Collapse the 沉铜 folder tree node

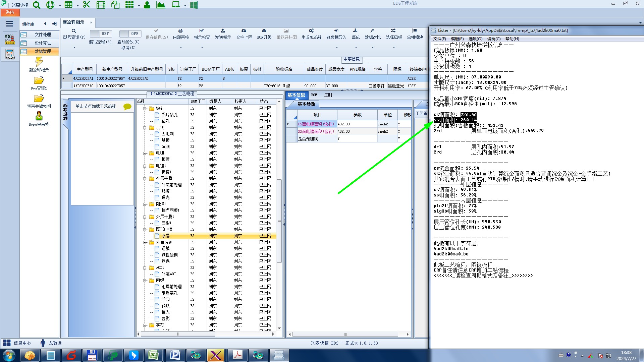click(x=145, y=128)
